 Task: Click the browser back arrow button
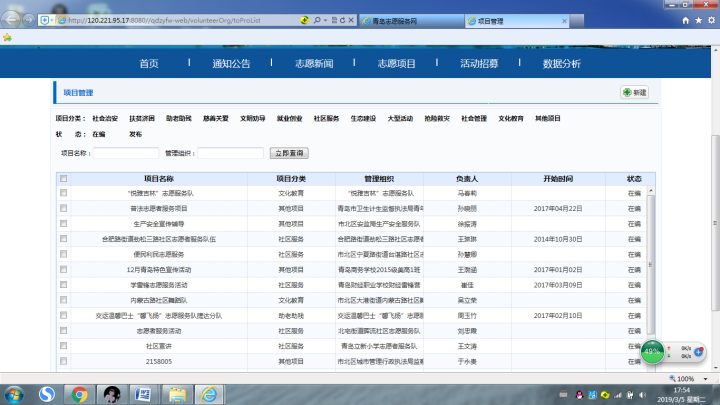pos(12,19)
